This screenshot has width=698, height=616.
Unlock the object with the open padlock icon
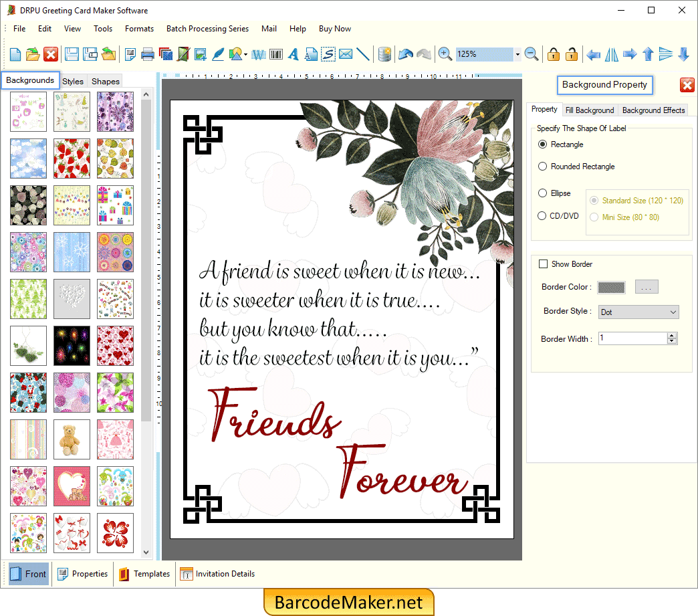[572, 54]
